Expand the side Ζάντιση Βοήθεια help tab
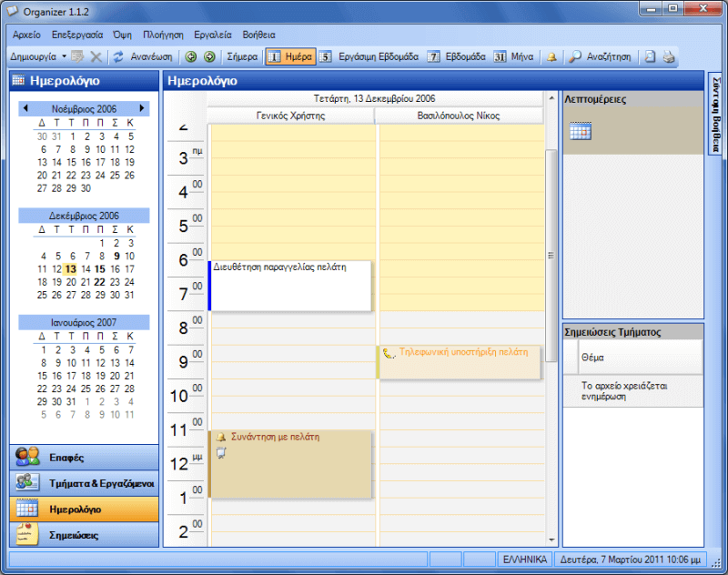The height and width of the screenshot is (575, 728). click(715, 114)
